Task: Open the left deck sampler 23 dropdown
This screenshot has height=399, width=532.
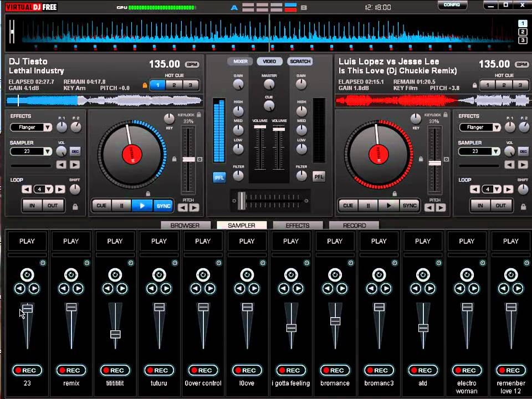Action: pyautogui.click(x=48, y=151)
